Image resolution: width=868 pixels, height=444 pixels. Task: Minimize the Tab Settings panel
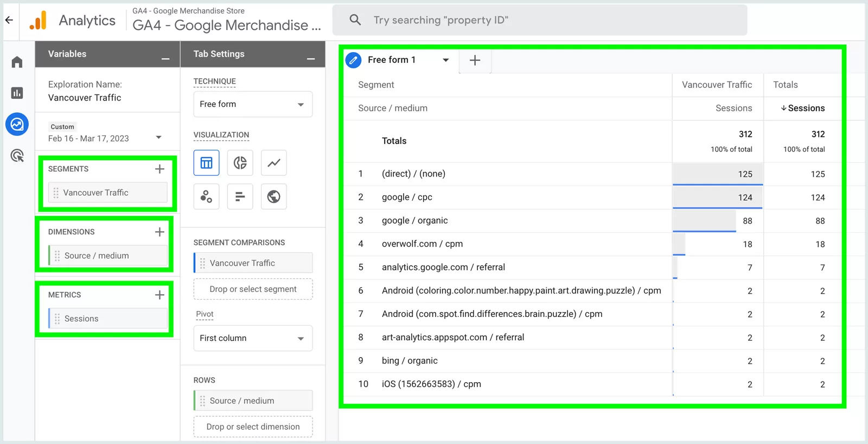(x=311, y=58)
